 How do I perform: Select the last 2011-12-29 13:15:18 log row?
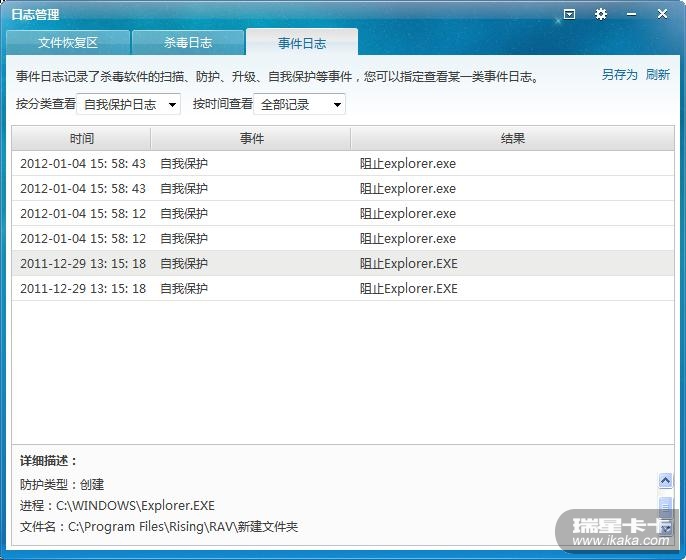(x=343, y=288)
